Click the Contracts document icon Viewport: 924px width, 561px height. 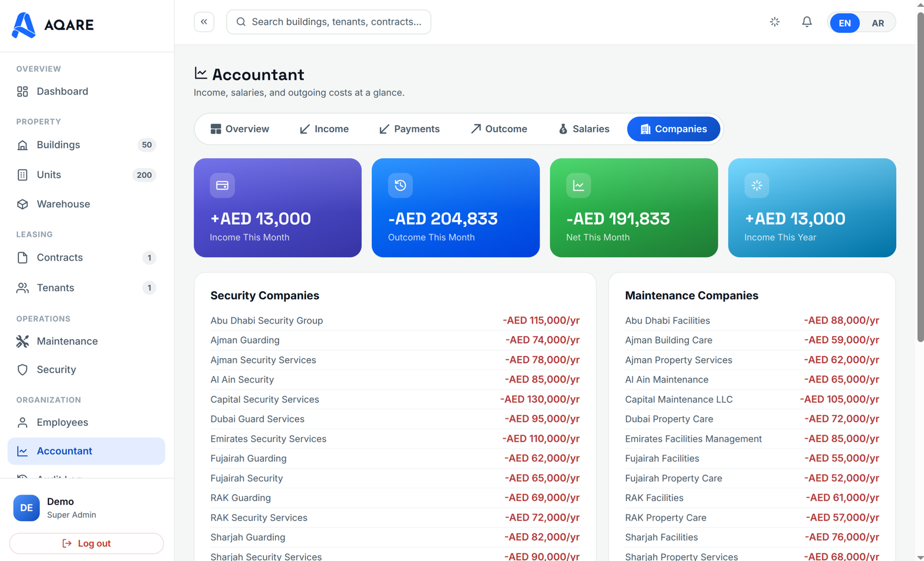(x=23, y=258)
